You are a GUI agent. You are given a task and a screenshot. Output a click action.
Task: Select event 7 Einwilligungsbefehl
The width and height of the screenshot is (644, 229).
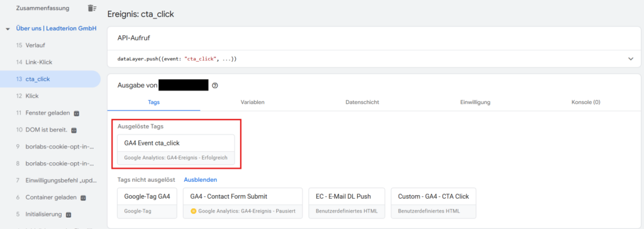tap(50, 181)
